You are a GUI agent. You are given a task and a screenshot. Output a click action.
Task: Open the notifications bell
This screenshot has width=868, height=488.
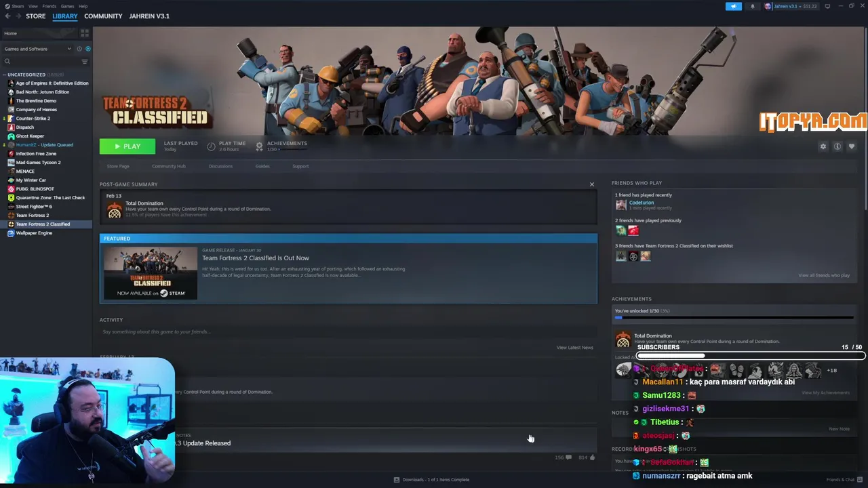point(752,6)
